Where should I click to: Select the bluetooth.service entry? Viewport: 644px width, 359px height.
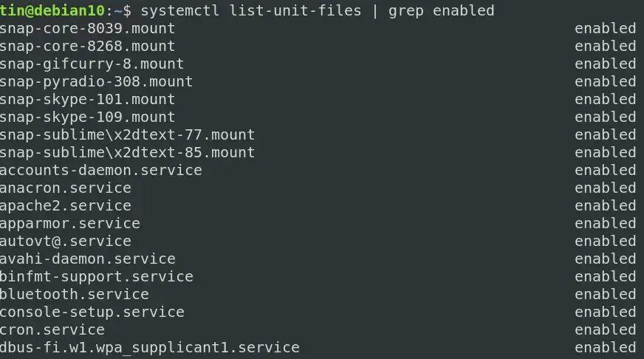pos(75,295)
